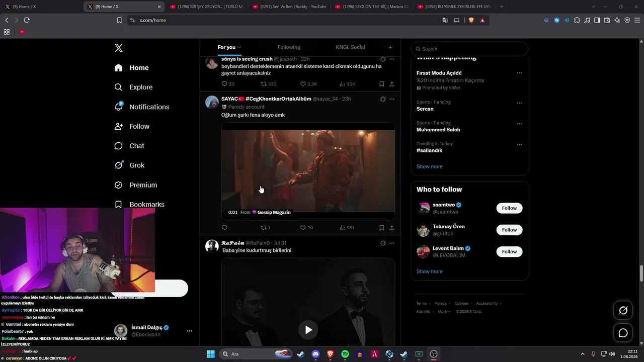Share the sönya is seeing crush post
This screenshot has width=644, height=362.
coord(392,84)
